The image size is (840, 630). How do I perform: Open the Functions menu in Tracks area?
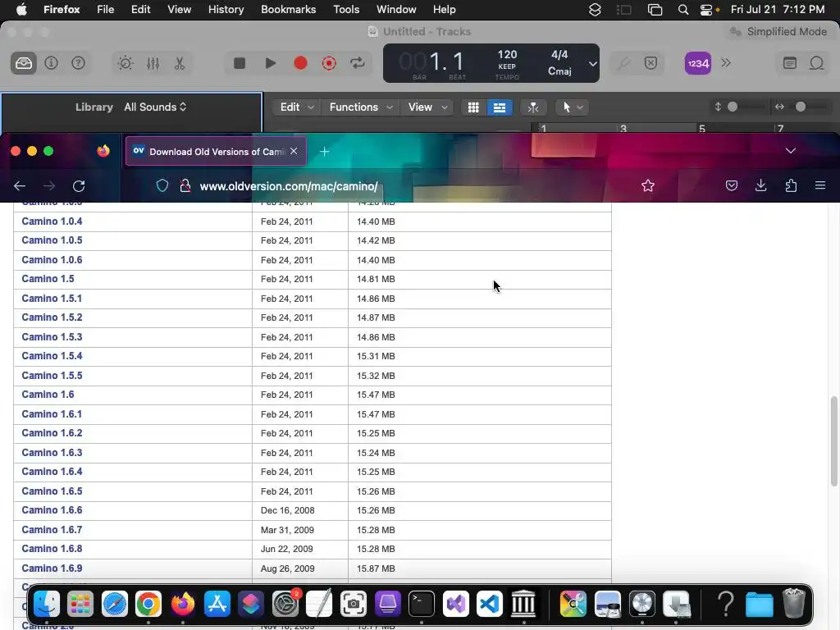361,107
